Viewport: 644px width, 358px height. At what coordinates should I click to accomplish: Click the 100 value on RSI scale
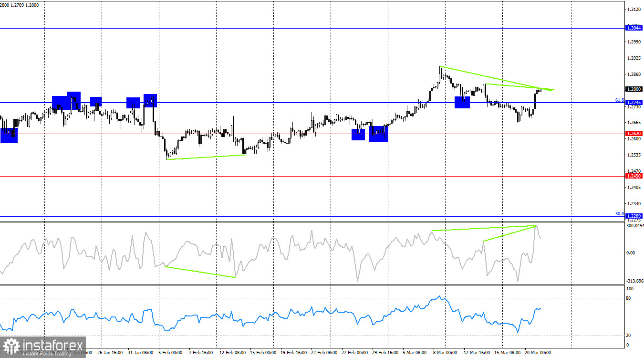click(x=630, y=289)
